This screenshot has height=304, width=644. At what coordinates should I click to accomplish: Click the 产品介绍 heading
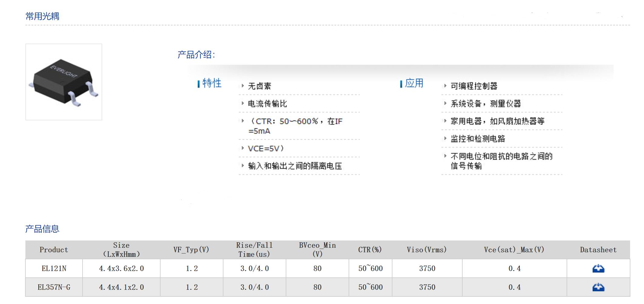pyautogui.click(x=196, y=55)
